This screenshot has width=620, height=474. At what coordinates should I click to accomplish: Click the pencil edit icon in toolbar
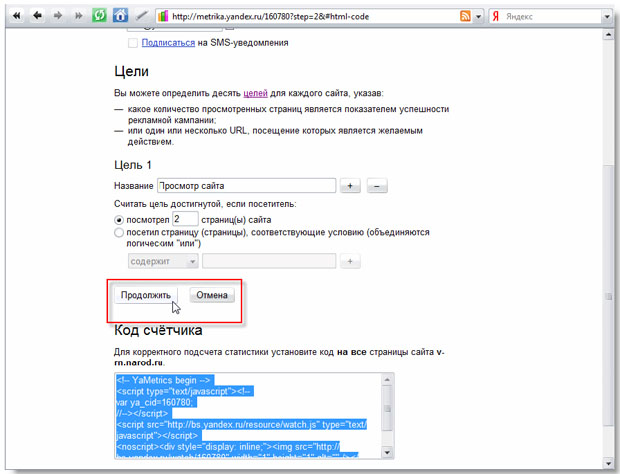coord(142,17)
